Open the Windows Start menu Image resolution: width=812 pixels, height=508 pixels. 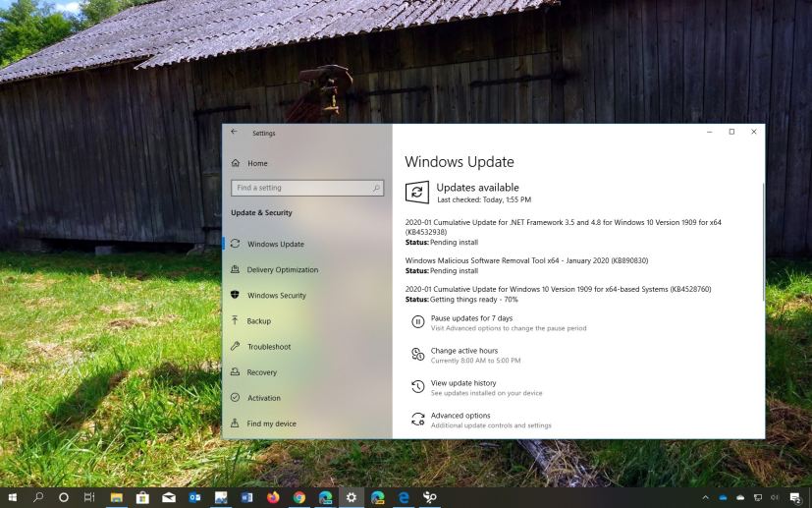[13, 497]
